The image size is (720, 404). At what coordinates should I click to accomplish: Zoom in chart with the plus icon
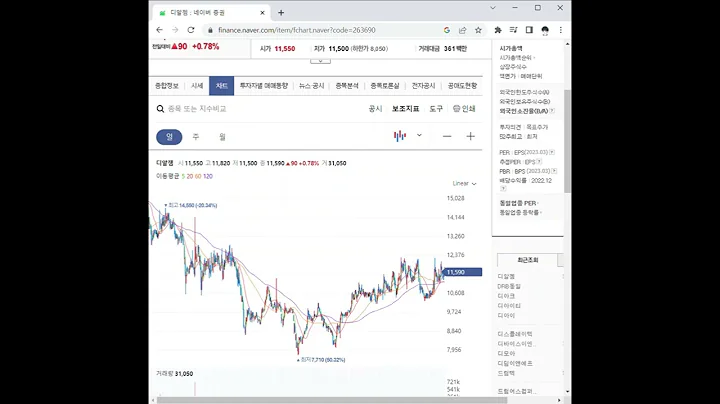click(x=470, y=136)
